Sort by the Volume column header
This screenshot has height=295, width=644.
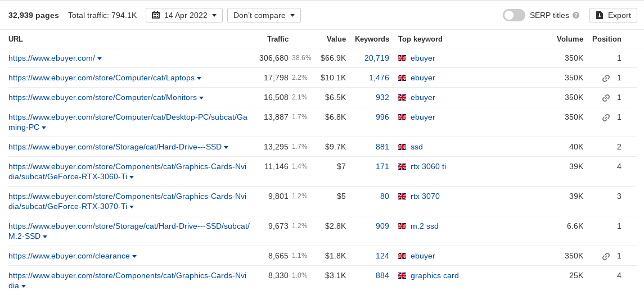(570, 39)
